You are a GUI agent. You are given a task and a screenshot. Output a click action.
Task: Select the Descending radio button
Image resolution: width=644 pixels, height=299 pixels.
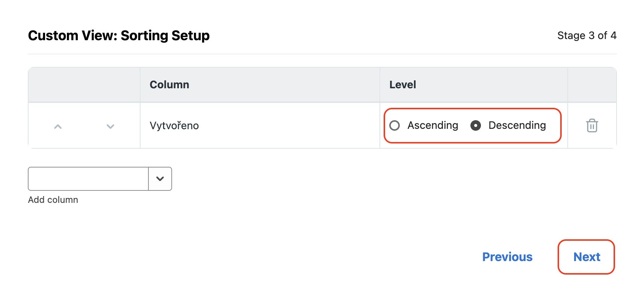click(x=476, y=125)
